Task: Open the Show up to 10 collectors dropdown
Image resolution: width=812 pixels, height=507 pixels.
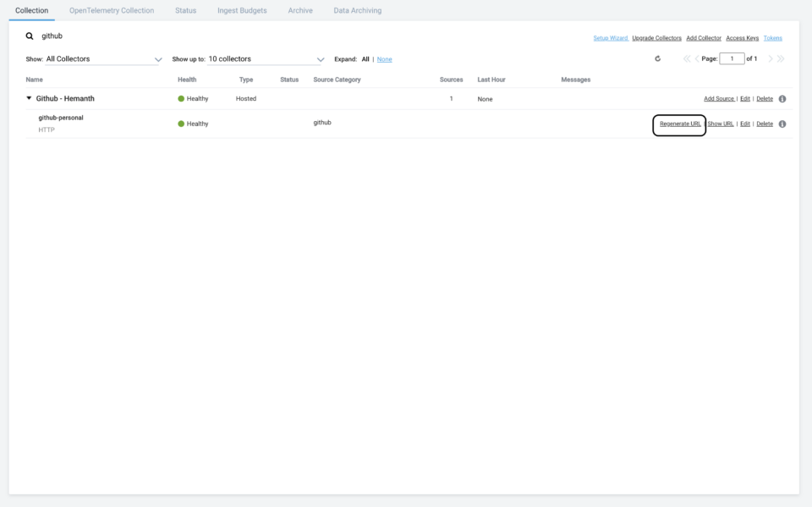Action: (248, 59)
